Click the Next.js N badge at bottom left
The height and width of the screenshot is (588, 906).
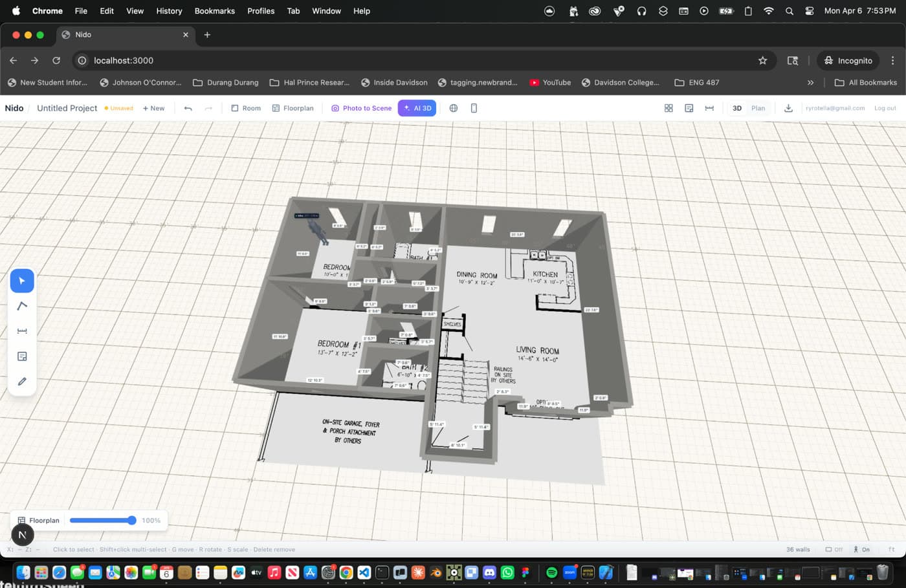click(x=23, y=535)
